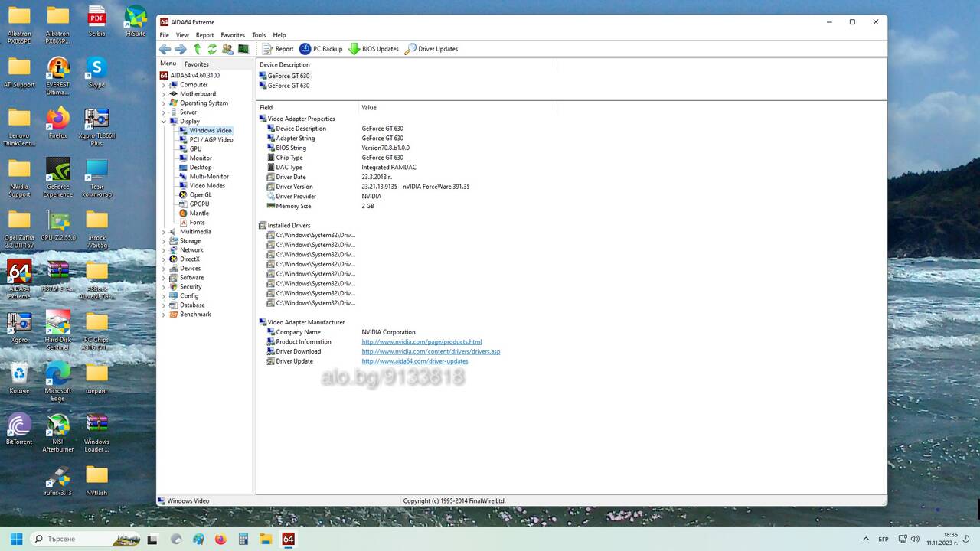Expand the Motherboard tree node
This screenshot has width=980, height=551.
(164, 94)
